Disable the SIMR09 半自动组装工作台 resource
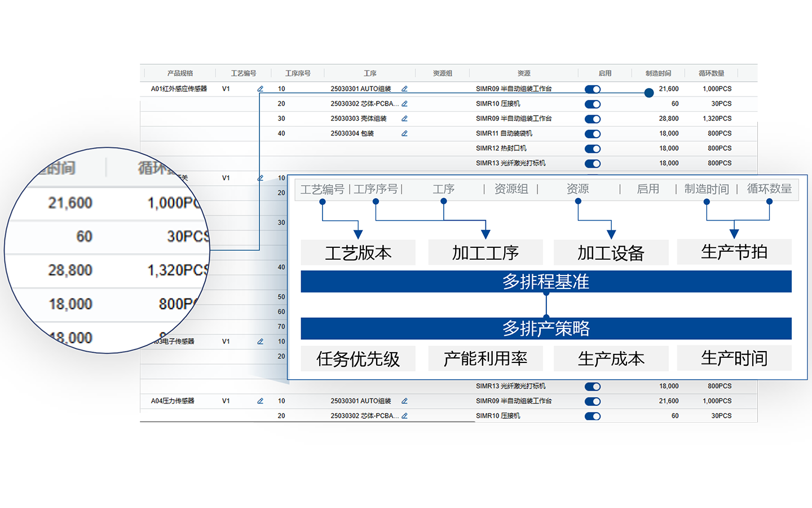Image resolution: width=812 pixels, height=508 pixels. 593,89
